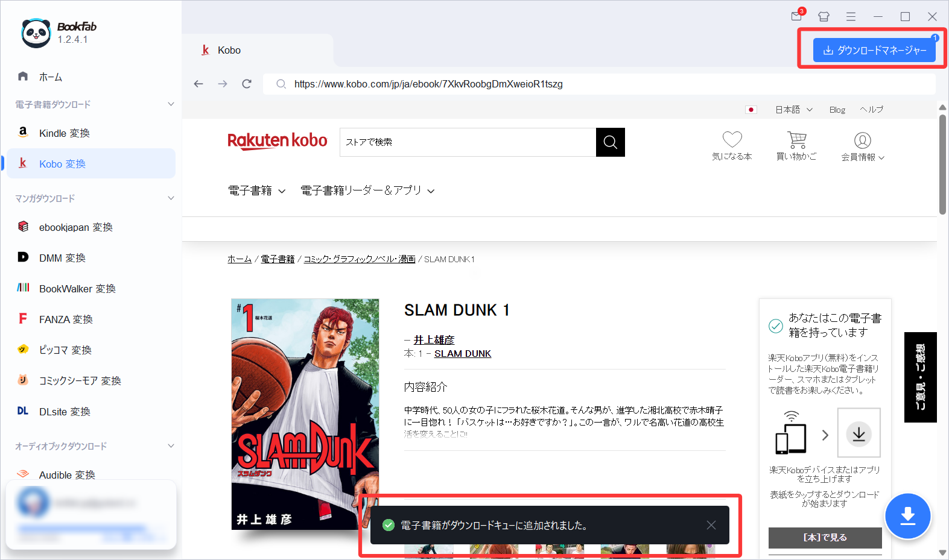The height and width of the screenshot is (560, 949).
Task: Open the skin/theme shirt icon
Action: (x=824, y=16)
